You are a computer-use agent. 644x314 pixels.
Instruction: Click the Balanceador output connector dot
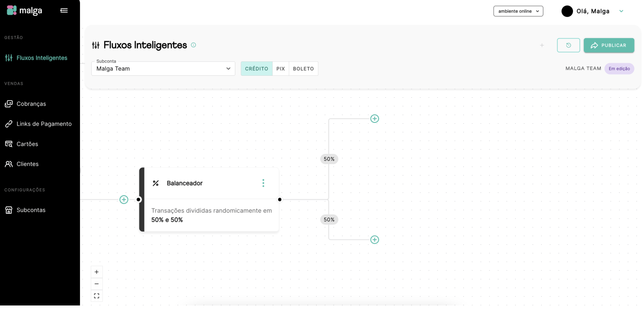280,200
